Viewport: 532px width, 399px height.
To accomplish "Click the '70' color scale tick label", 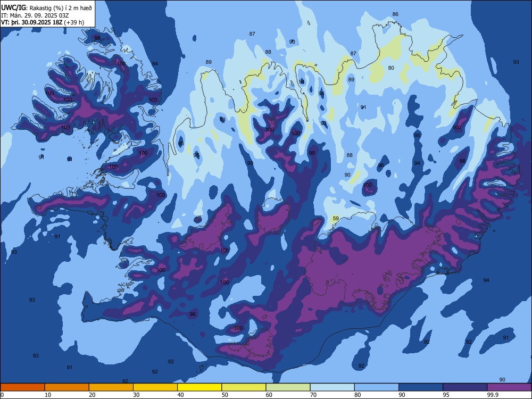I will [x=313, y=395].
